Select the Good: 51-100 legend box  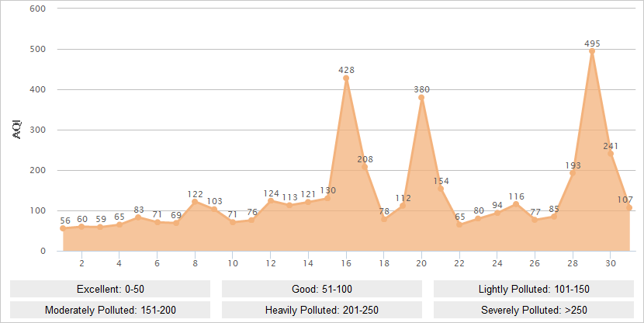tap(321, 289)
